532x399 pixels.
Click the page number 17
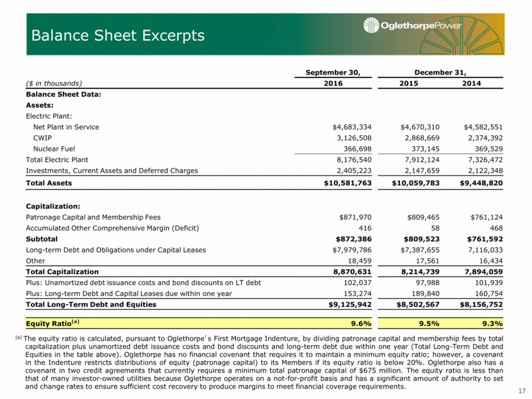coord(522,391)
